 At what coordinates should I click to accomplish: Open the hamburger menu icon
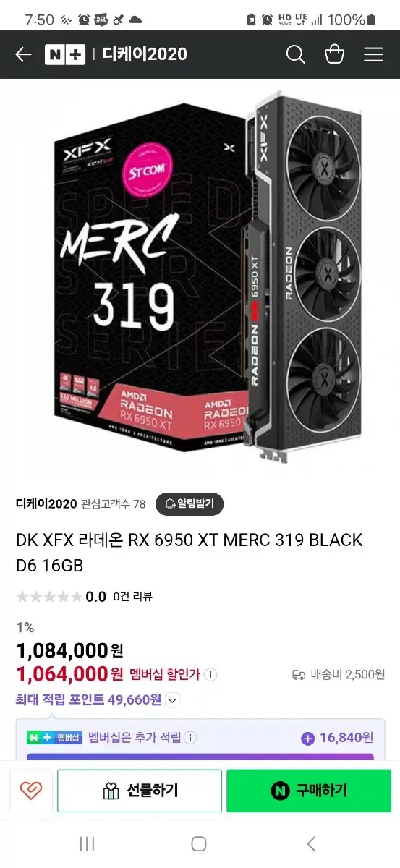(373, 54)
